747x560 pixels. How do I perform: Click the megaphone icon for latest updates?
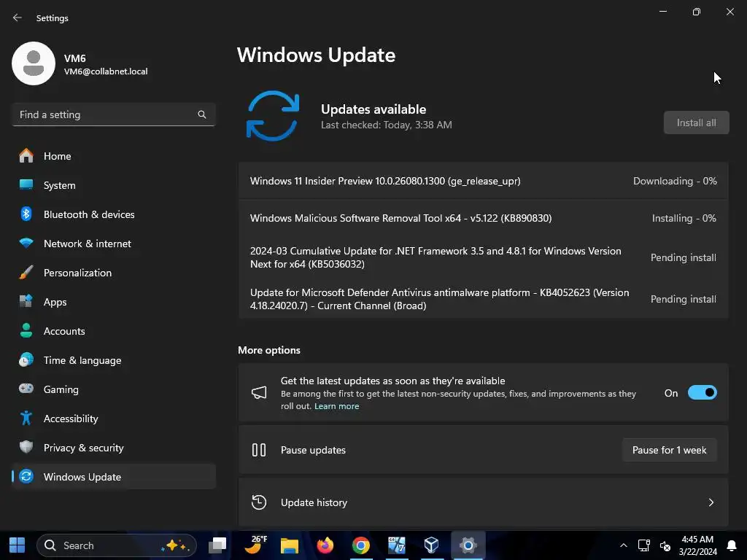click(259, 392)
